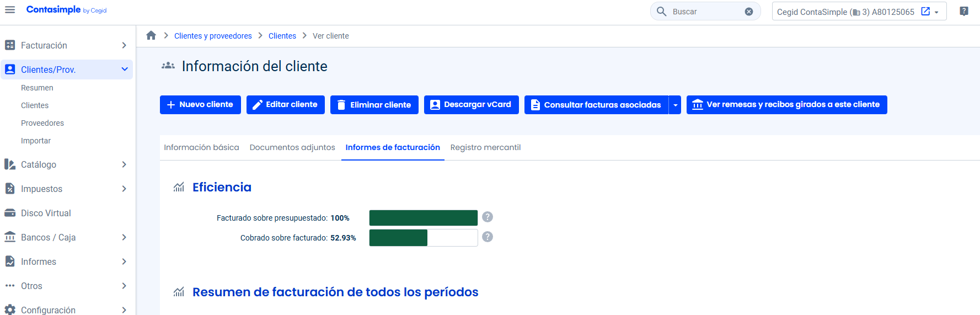Collapse the Clientes/Prov. sidebar section

click(124, 70)
